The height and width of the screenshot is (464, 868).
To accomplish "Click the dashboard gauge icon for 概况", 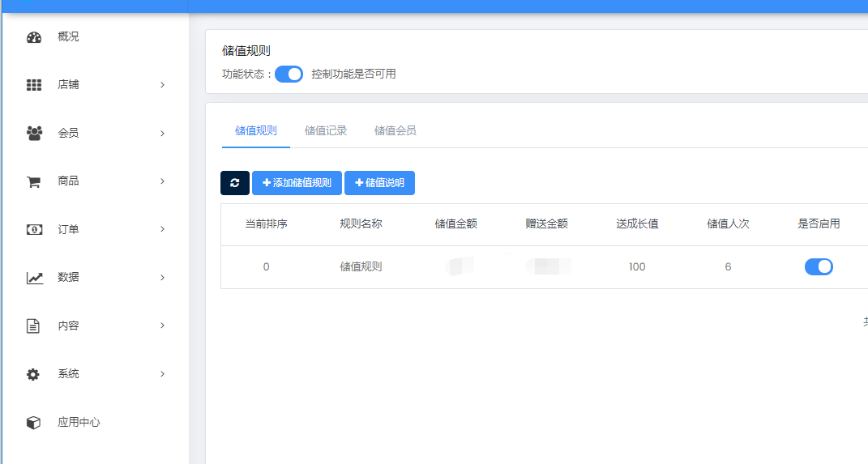I will (33, 37).
